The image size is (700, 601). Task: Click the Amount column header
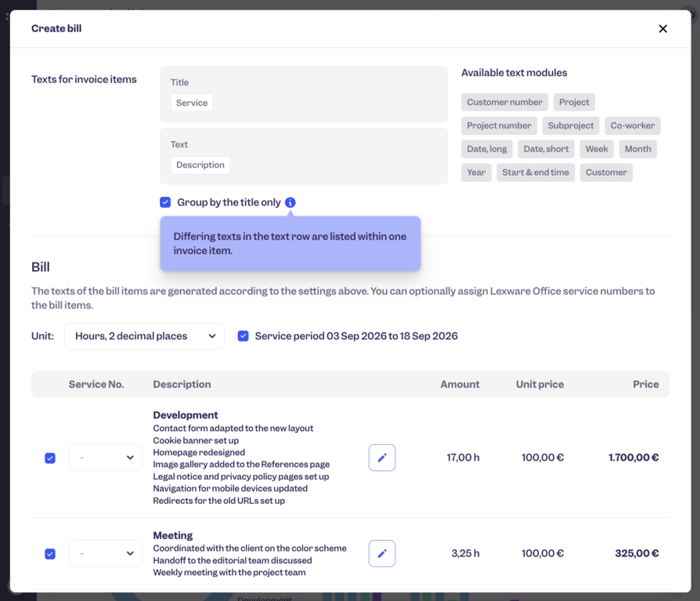point(460,384)
